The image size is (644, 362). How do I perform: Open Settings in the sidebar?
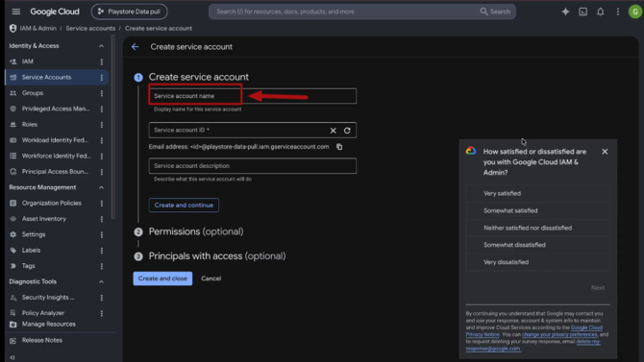point(34,234)
